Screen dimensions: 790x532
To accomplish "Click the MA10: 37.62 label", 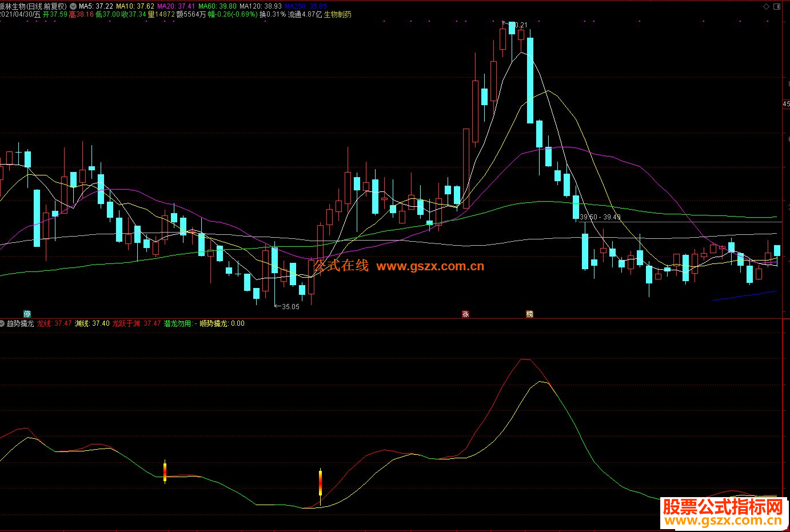I will (x=135, y=6).
